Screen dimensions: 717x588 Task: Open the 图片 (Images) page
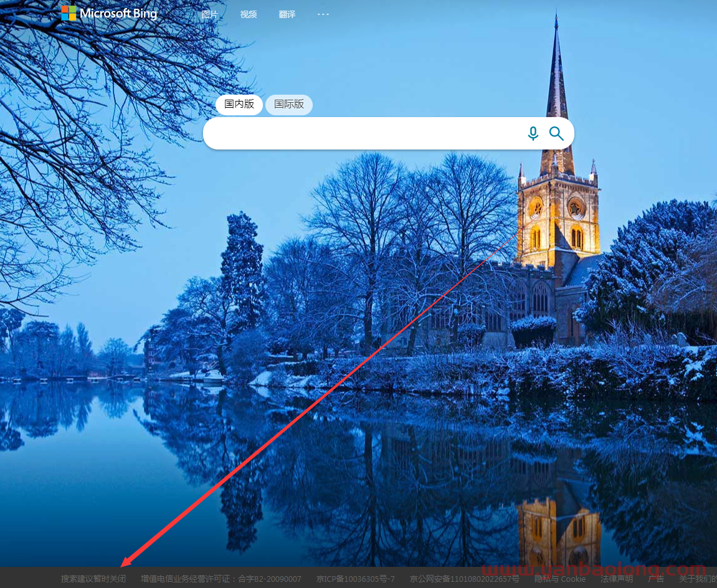[x=210, y=14]
